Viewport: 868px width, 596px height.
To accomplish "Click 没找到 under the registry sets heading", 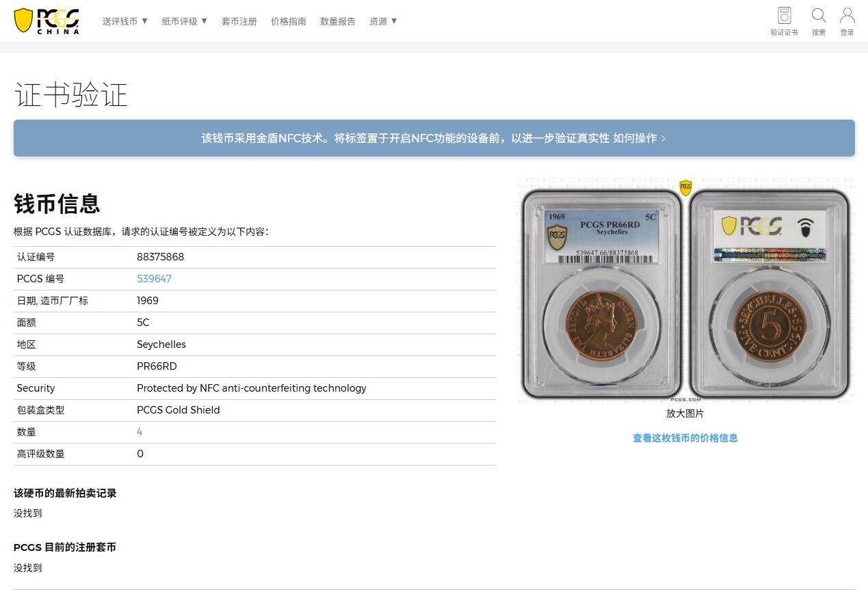I will (28, 568).
